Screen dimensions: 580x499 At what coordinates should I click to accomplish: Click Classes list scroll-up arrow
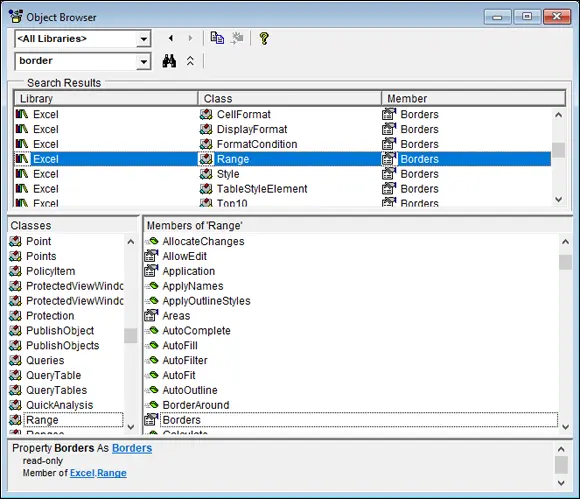(131, 242)
